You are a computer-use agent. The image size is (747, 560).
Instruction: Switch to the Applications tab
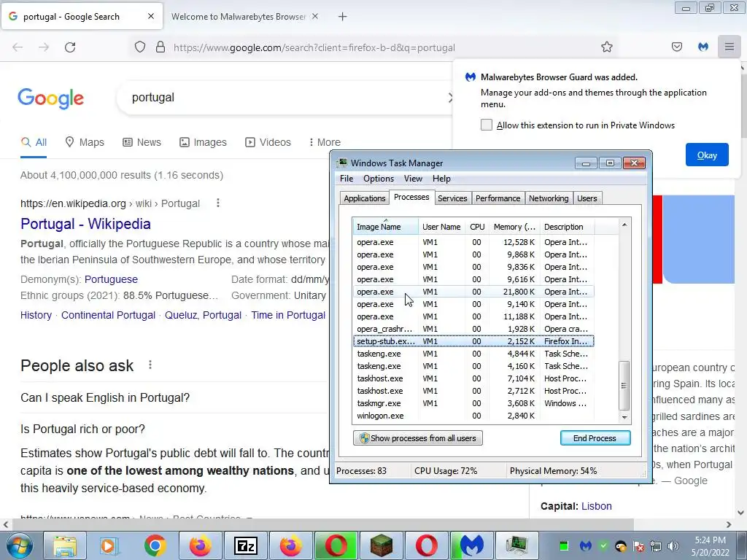tap(365, 198)
